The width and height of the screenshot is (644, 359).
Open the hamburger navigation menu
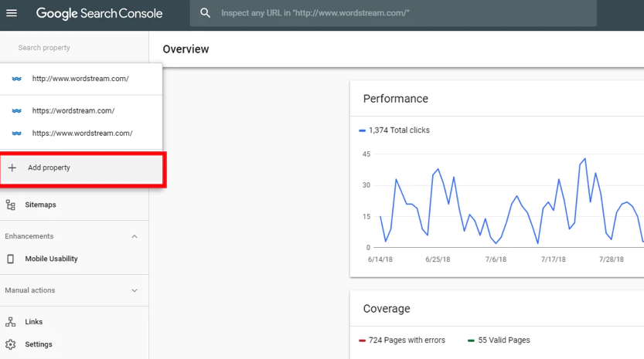click(x=12, y=13)
